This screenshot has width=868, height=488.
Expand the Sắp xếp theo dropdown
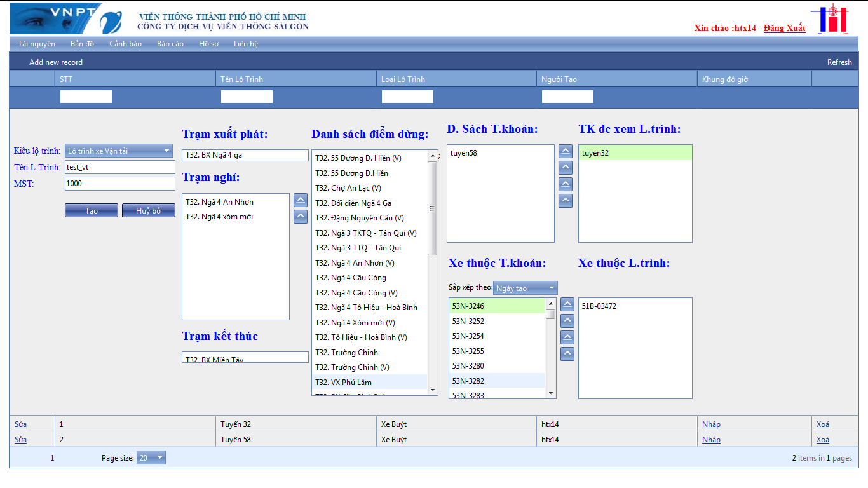[525, 288]
